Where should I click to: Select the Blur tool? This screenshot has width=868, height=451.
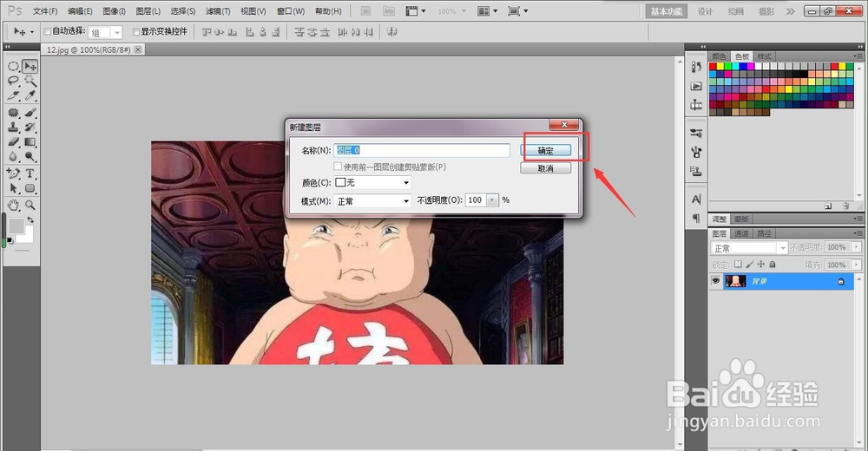point(13,157)
